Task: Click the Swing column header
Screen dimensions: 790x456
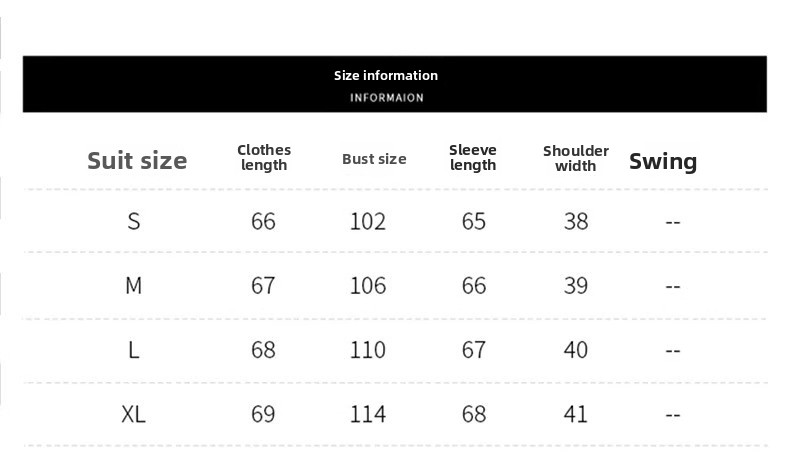Action: (663, 161)
